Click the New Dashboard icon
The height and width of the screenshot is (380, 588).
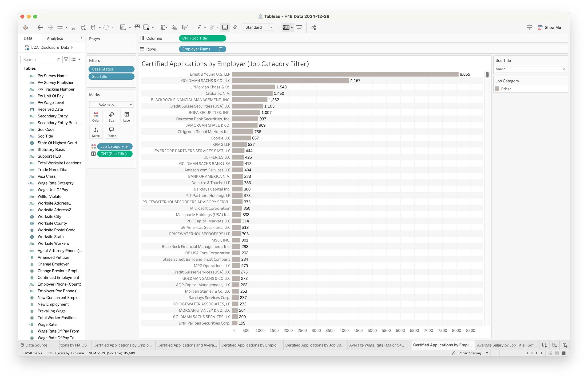pos(554,345)
